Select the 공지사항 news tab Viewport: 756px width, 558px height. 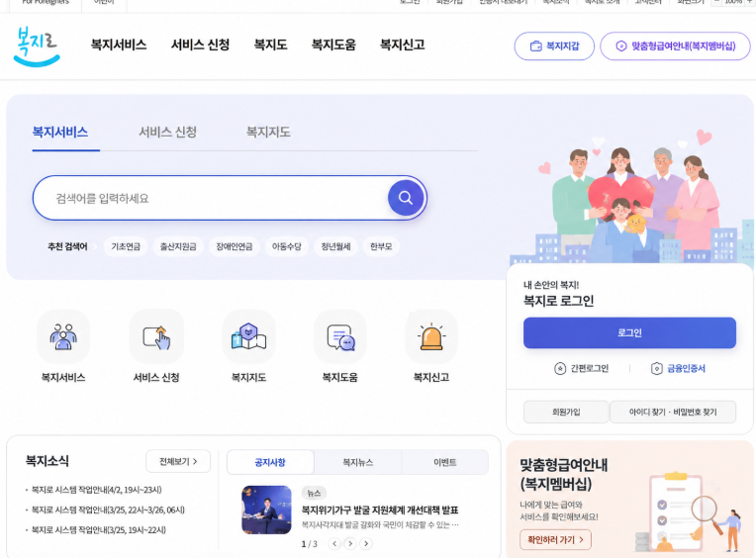tap(270, 462)
